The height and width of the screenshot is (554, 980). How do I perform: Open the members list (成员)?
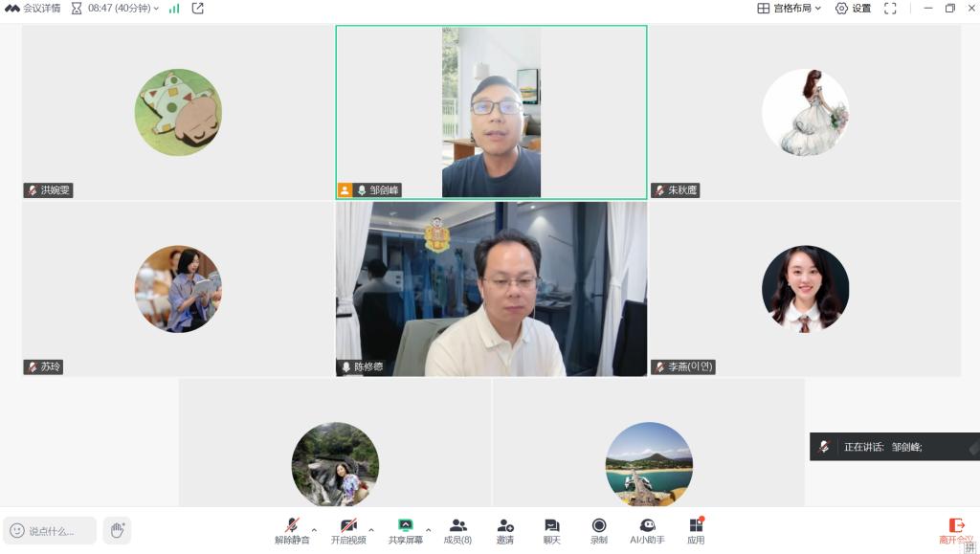coord(457,530)
